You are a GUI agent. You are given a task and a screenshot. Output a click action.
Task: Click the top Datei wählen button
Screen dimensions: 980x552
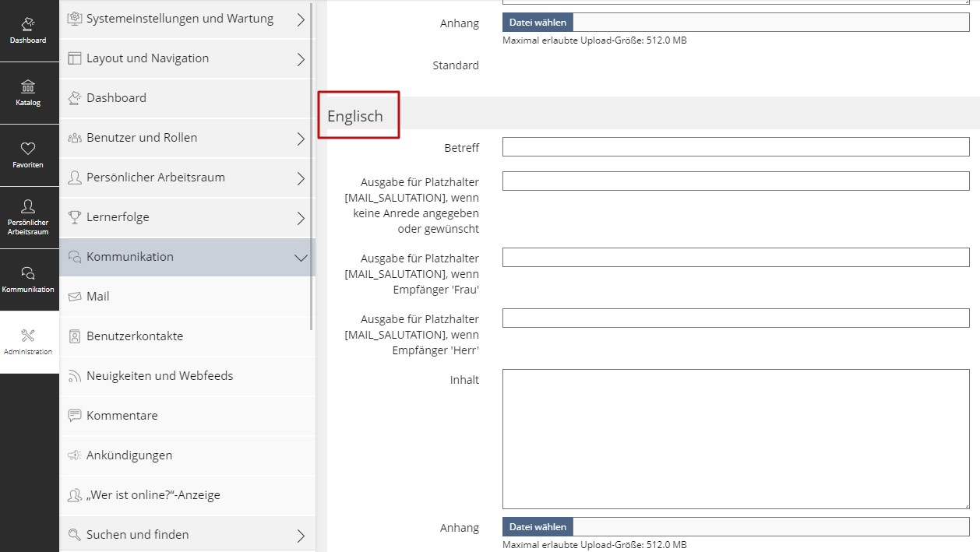tap(538, 23)
